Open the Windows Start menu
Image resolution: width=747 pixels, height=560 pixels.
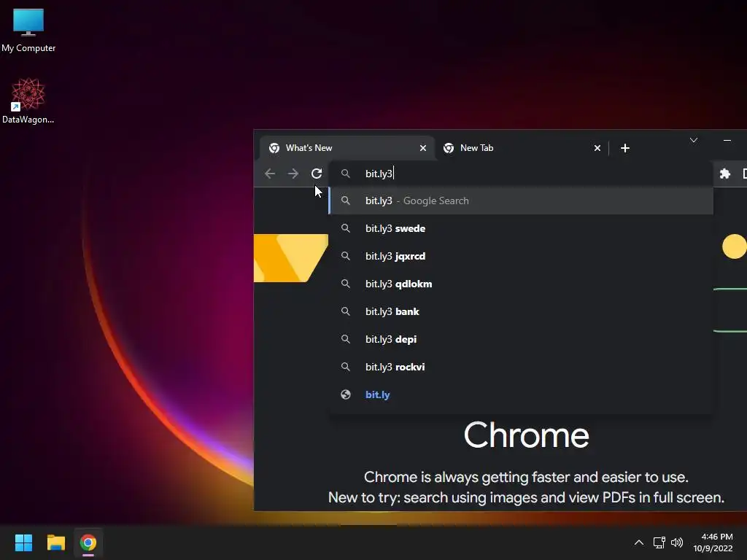pyautogui.click(x=23, y=542)
